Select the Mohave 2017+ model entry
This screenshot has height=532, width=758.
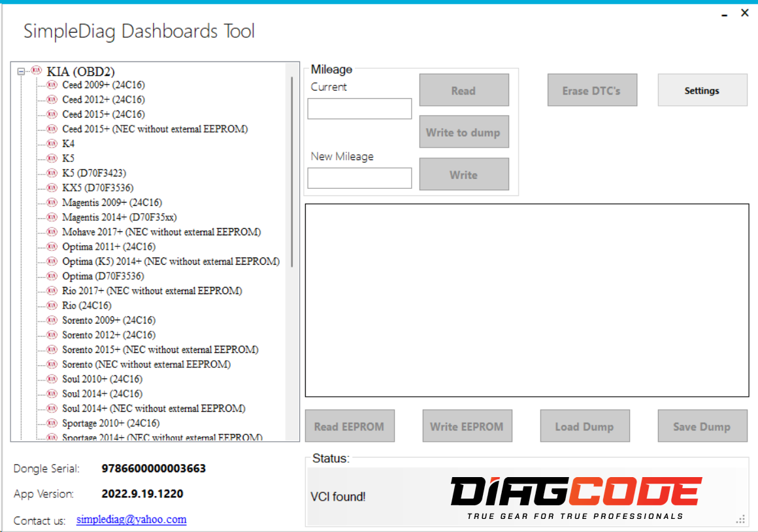[161, 231]
